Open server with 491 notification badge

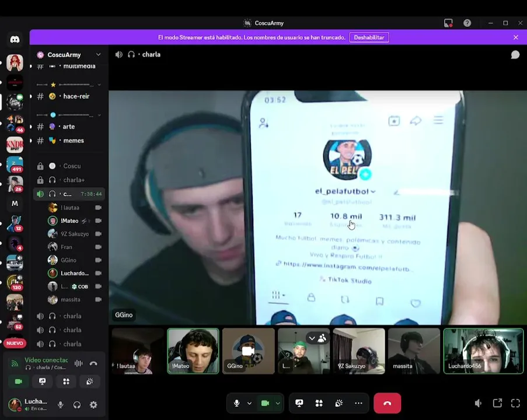(15, 164)
